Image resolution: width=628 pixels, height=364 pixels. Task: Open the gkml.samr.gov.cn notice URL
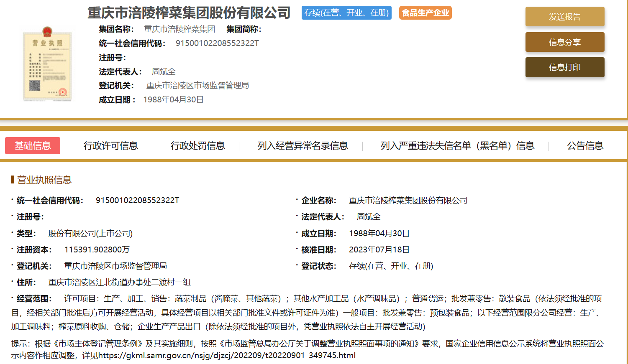[227, 356]
